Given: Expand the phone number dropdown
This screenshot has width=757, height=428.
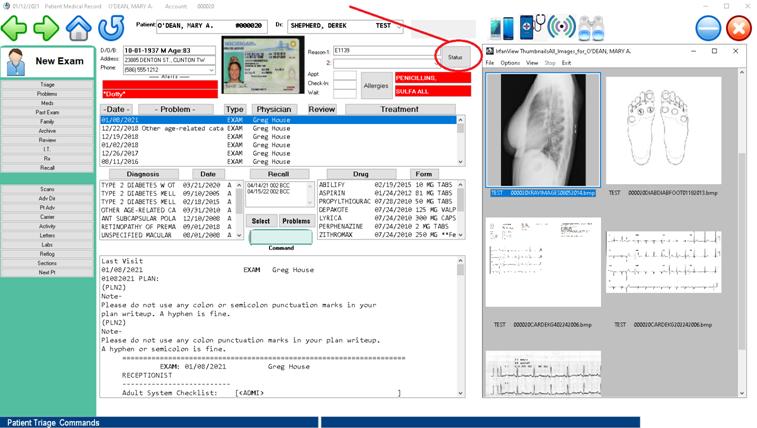Looking at the screenshot, I should [212, 71].
